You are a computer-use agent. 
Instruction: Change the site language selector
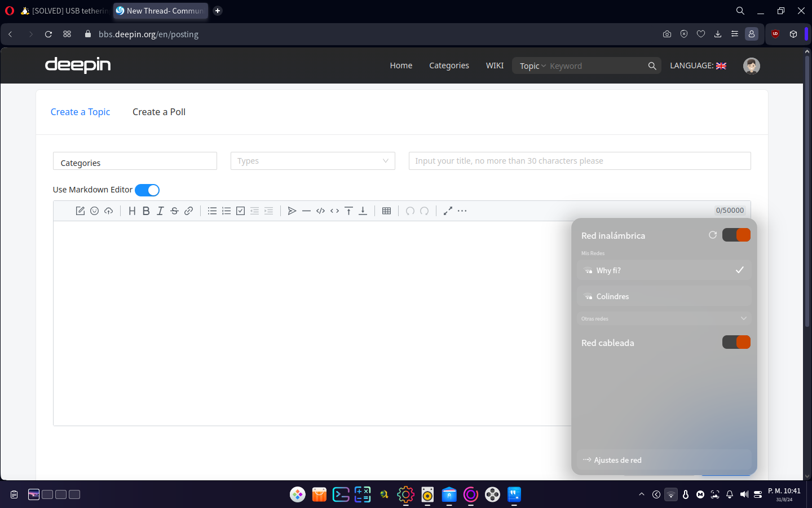[x=698, y=65]
